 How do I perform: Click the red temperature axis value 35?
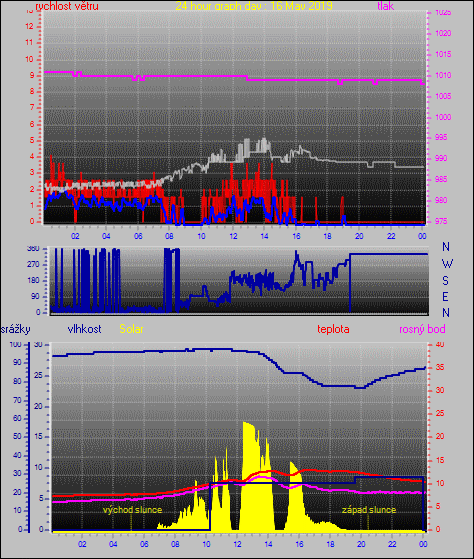(440, 368)
